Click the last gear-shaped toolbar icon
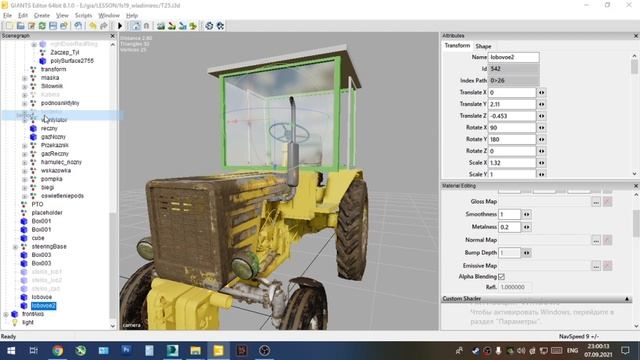The image size is (640, 360). point(220,26)
